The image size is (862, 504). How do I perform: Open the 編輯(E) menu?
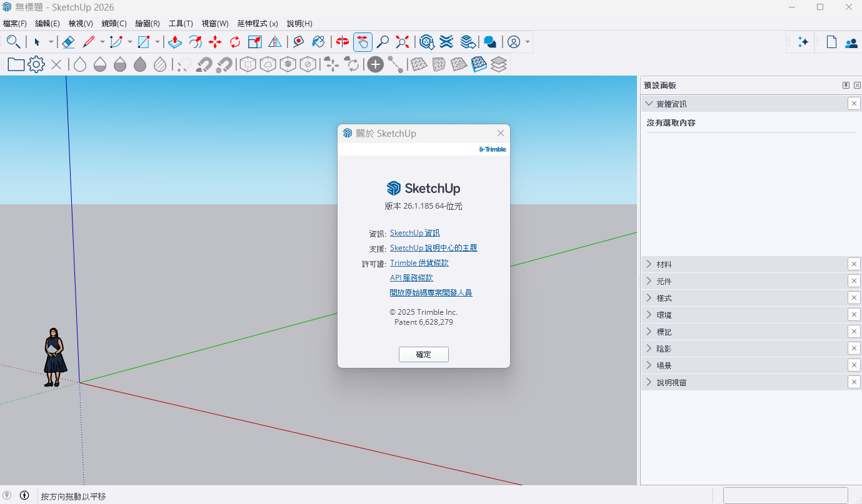pos(48,24)
